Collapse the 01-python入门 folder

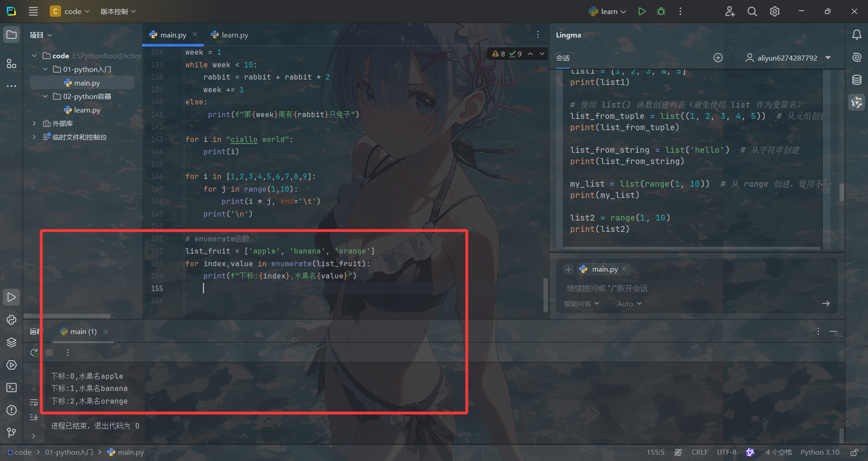tap(45, 69)
